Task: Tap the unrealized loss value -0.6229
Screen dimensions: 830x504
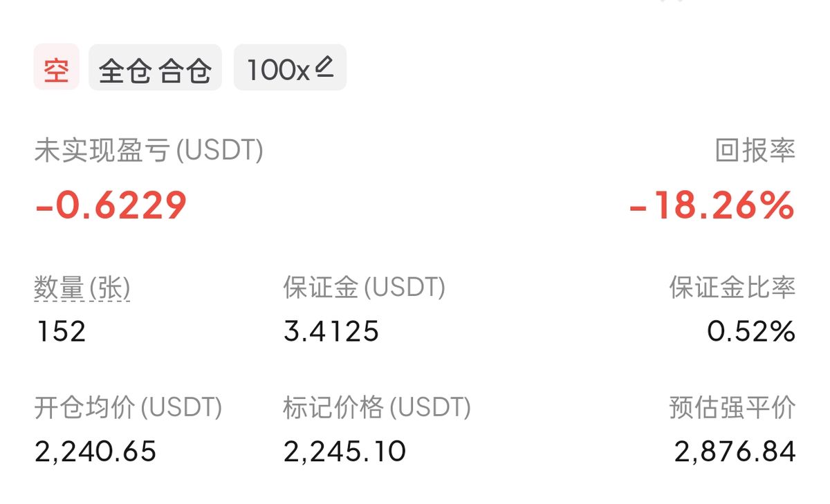Action: coord(111,205)
